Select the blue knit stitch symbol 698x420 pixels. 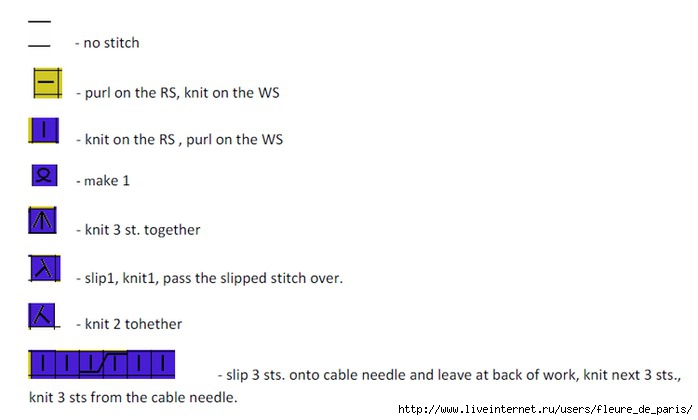(x=44, y=130)
